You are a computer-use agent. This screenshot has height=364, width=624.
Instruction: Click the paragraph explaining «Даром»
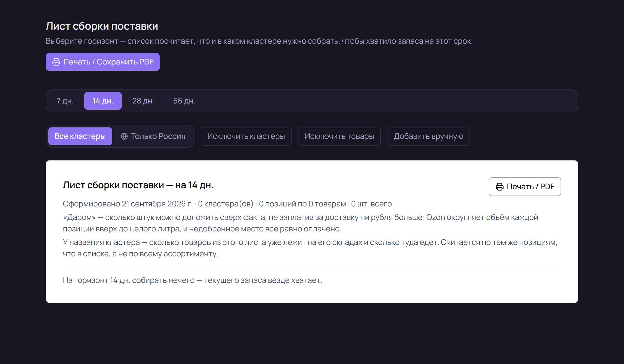pos(301,223)
